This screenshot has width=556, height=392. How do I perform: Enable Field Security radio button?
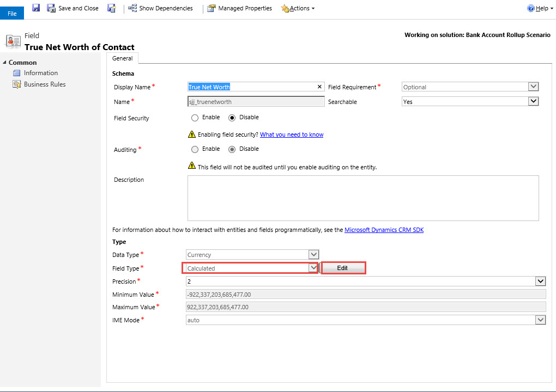pyautogui.click(x=195, y=118)
